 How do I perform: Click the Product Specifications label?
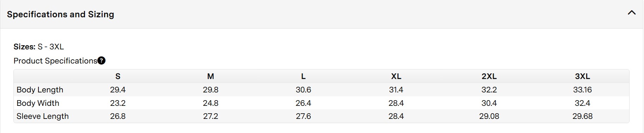[x=55, y=61]
